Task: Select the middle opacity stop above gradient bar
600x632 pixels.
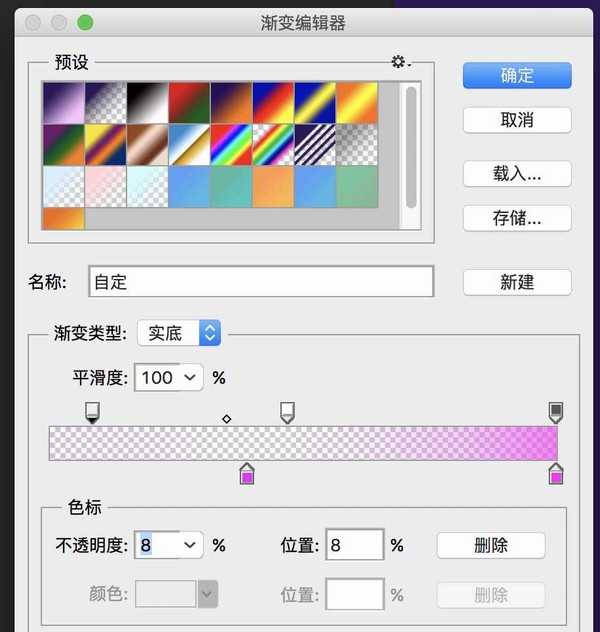Action: click(x=287, y=413)
